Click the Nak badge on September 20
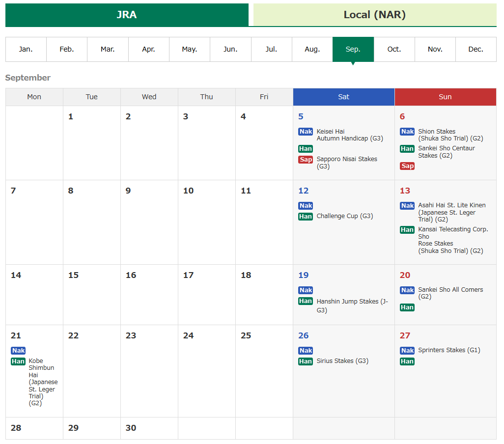This screenshot has width=504, height=444. pos(407,290)
